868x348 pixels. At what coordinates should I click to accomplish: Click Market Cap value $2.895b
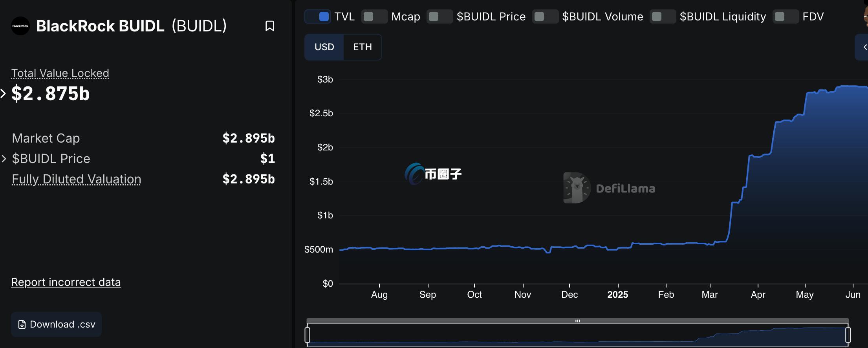tap(249, 138)
